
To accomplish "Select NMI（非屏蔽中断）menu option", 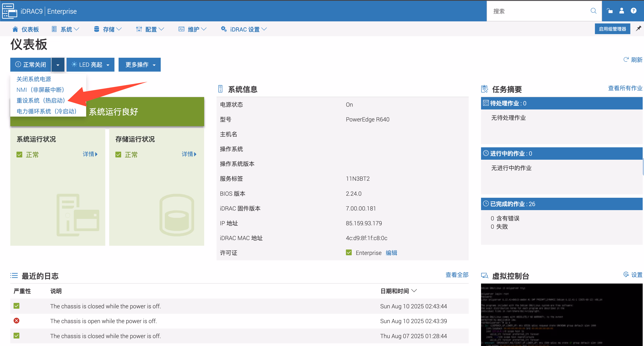I will 40,90.
